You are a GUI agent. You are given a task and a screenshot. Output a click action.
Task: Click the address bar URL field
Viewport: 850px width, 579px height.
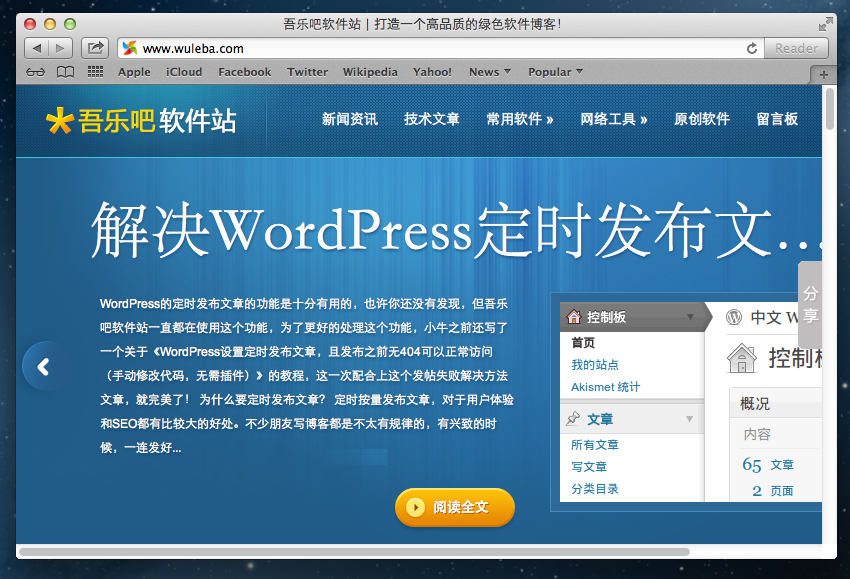442,48
